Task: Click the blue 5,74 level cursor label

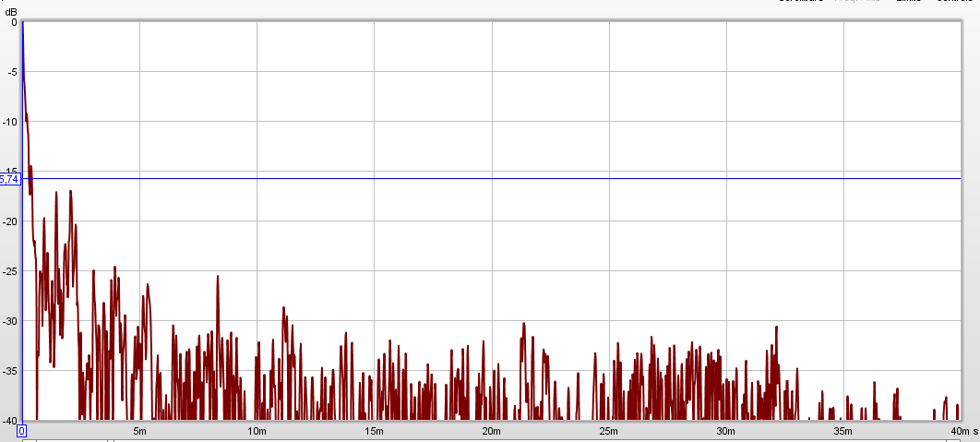Action: [x=10, y=179]
